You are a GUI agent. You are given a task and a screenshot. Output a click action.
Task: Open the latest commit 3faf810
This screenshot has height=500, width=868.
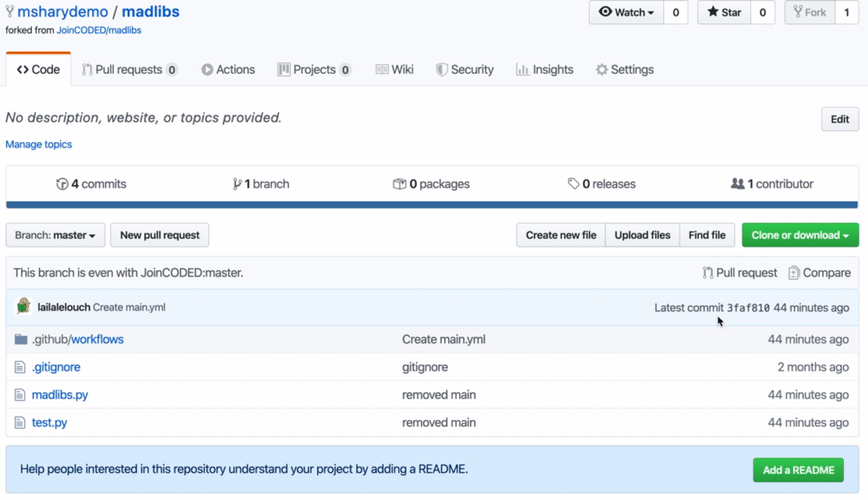click(748, 307)
